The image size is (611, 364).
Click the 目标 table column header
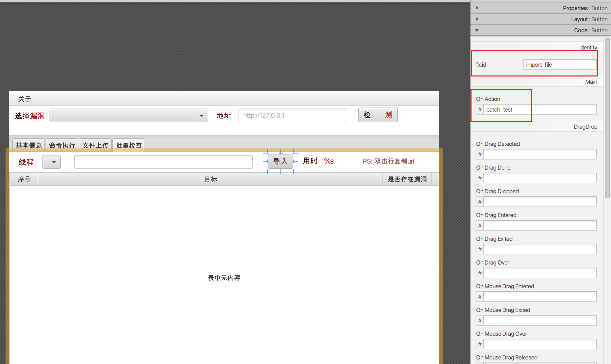210,179
